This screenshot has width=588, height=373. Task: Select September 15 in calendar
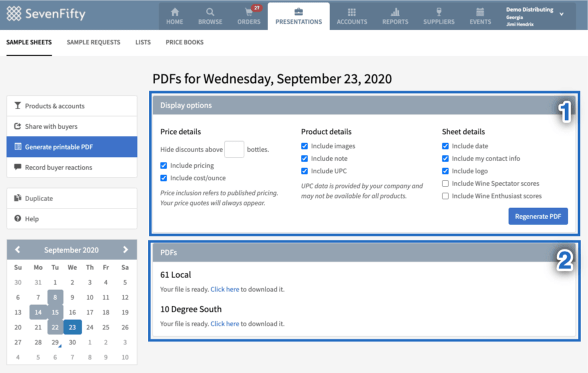55,312
